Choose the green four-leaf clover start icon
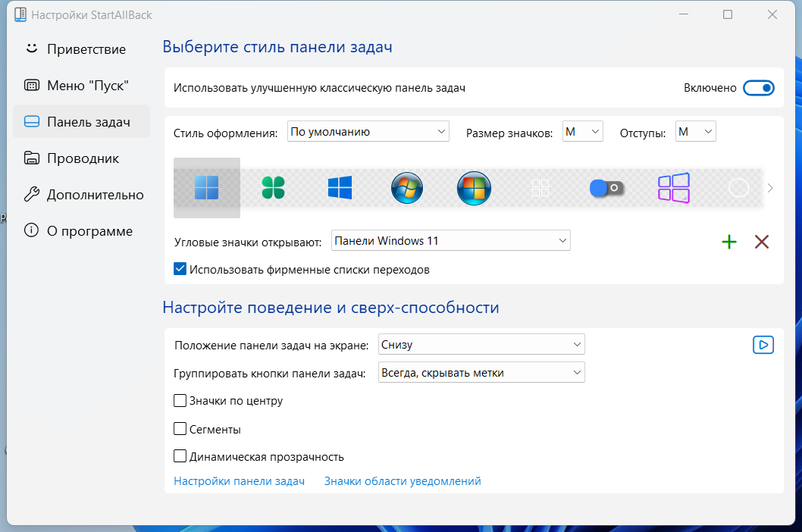 [273, 188]
